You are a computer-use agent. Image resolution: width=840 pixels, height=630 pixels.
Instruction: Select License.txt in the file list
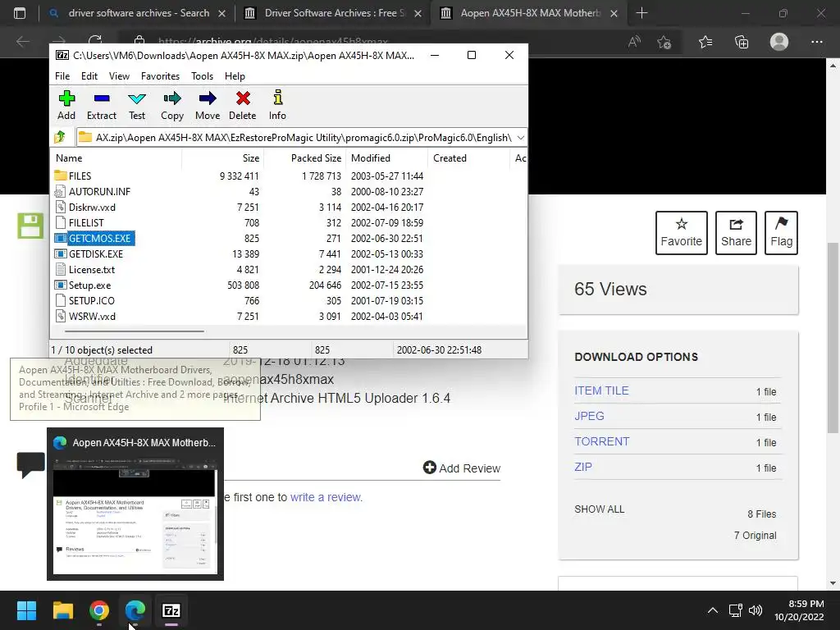tap(91, 269)
